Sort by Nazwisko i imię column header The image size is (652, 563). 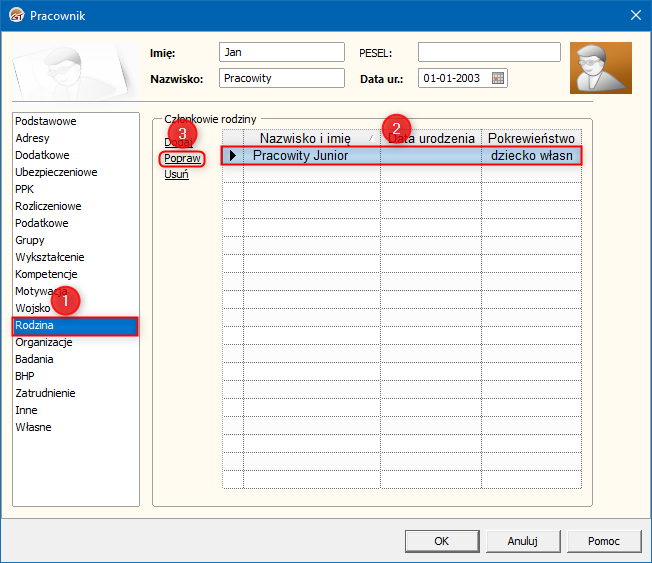coord(305,138)
